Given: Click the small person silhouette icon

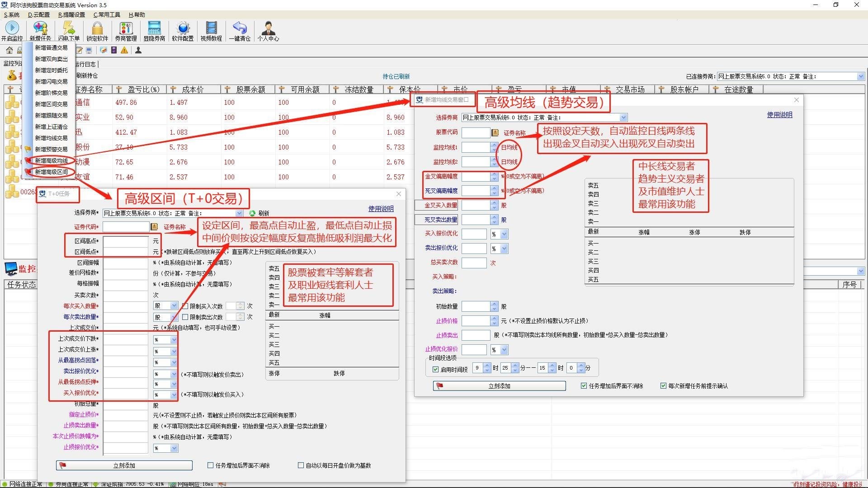Looking at the screenshot, I should coord(138,50).
